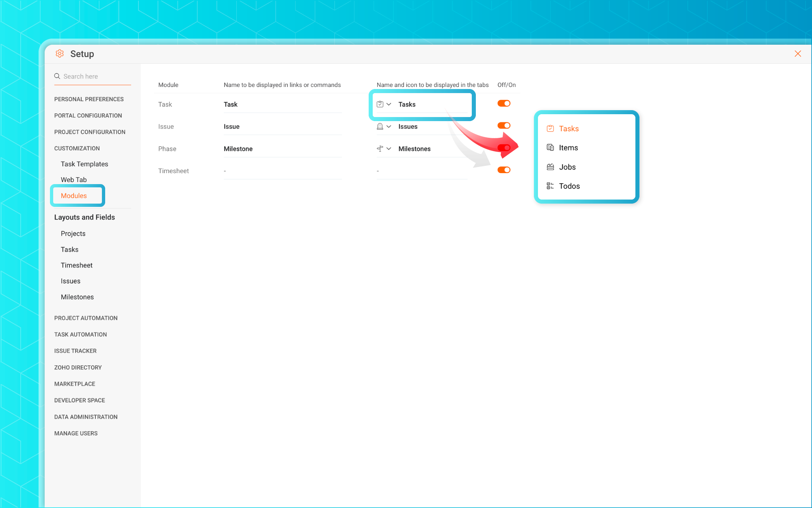Open the Issues icon dropdown chevron

pyautogui.click(x=389, y=126)
